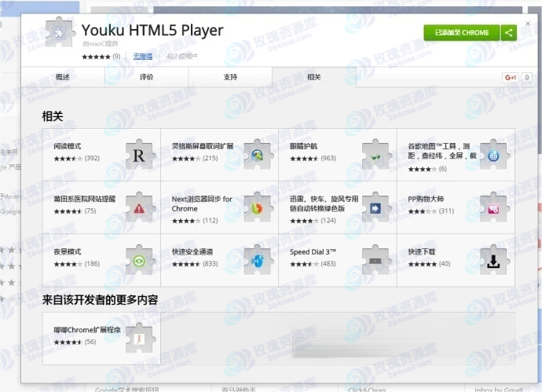Switch to the 评价 tab
Viewport: 542px width, 392px height.
click(x=147, y=77)
